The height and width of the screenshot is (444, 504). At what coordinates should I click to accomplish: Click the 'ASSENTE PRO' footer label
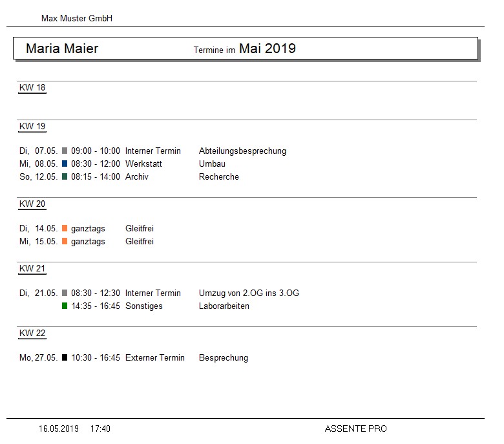356,428
